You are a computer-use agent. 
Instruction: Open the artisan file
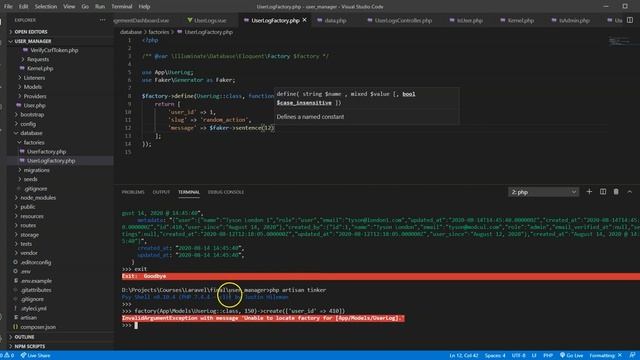29,318
